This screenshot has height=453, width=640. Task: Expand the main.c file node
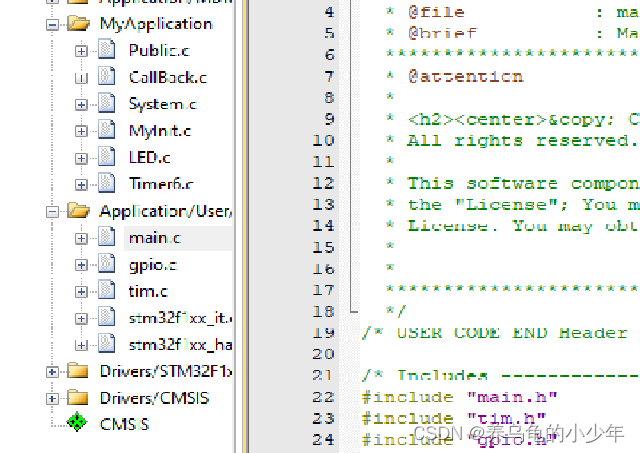(x=81, y=238)
